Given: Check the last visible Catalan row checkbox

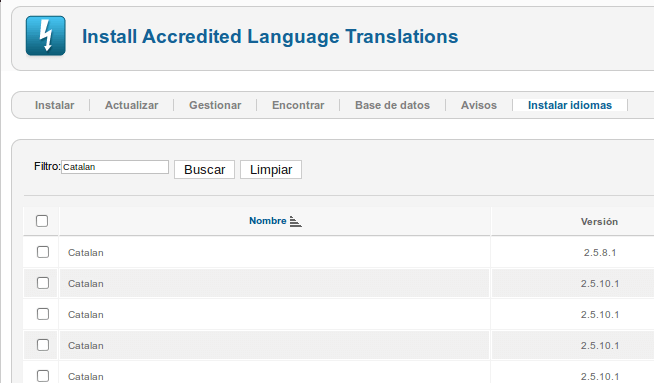Looking at the screenshot, I should 43,375.
